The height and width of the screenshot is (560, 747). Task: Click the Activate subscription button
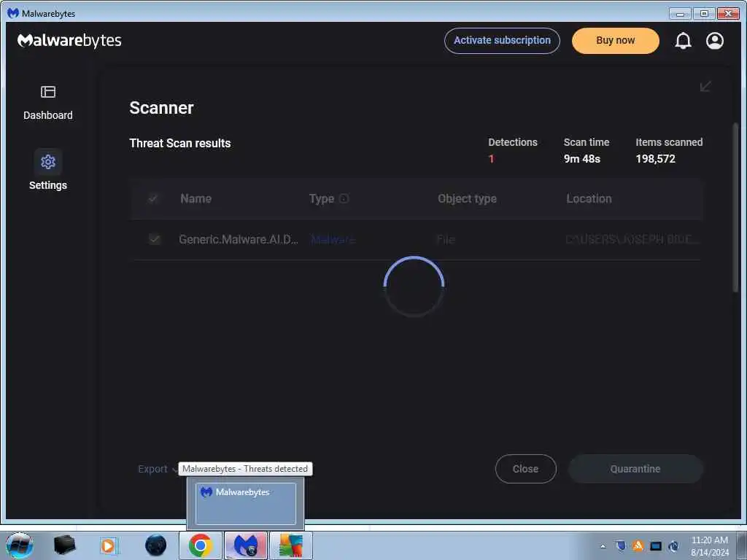coord(502,41)
